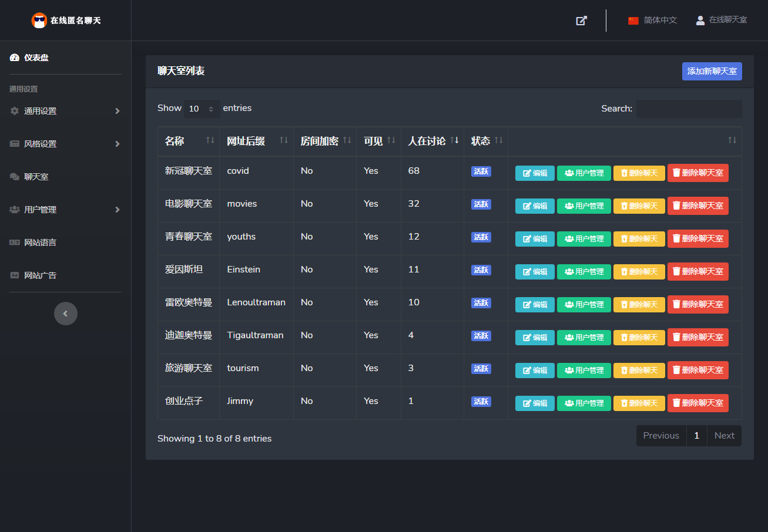This screenshot has width=768, height=532.
Task: Toggle sort on 人在讨论 column
Action: click(432, 141)
